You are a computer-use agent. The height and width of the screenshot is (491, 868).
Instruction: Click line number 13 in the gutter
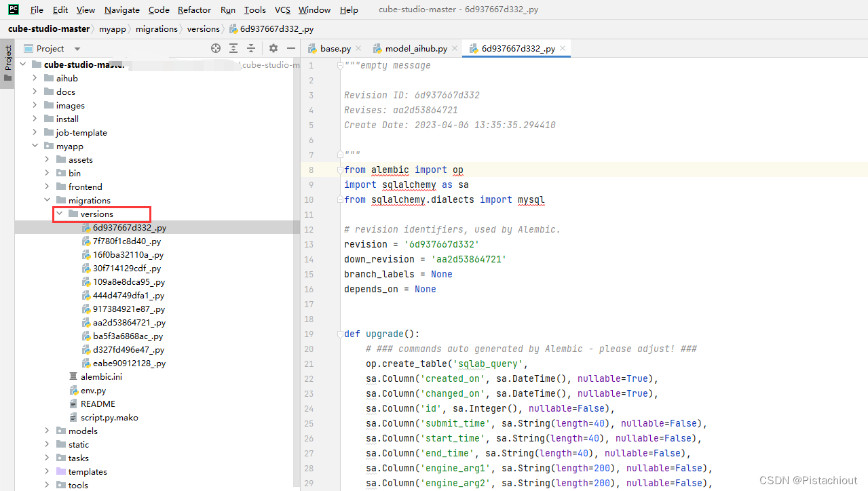310,244
